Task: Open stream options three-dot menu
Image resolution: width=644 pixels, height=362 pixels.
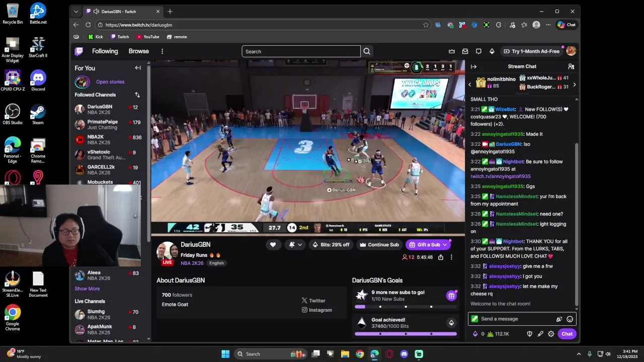Action: pos(451,257)
